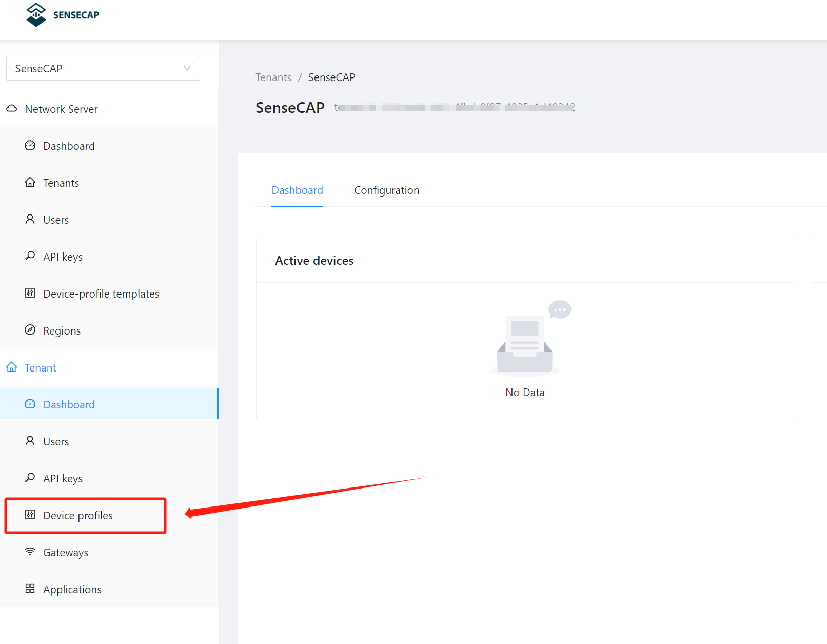Click the Tenant home icon
This screenshot has height=644, width=827.
12,367
